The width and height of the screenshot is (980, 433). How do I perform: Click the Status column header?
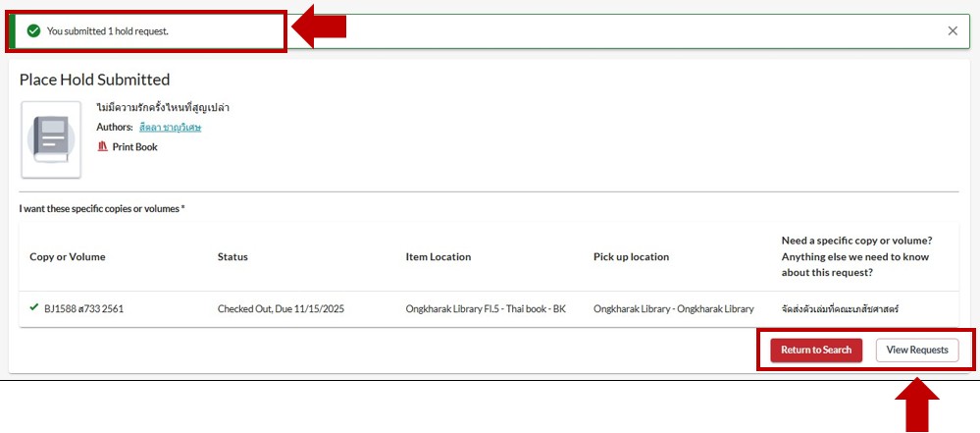click(232, 257)
